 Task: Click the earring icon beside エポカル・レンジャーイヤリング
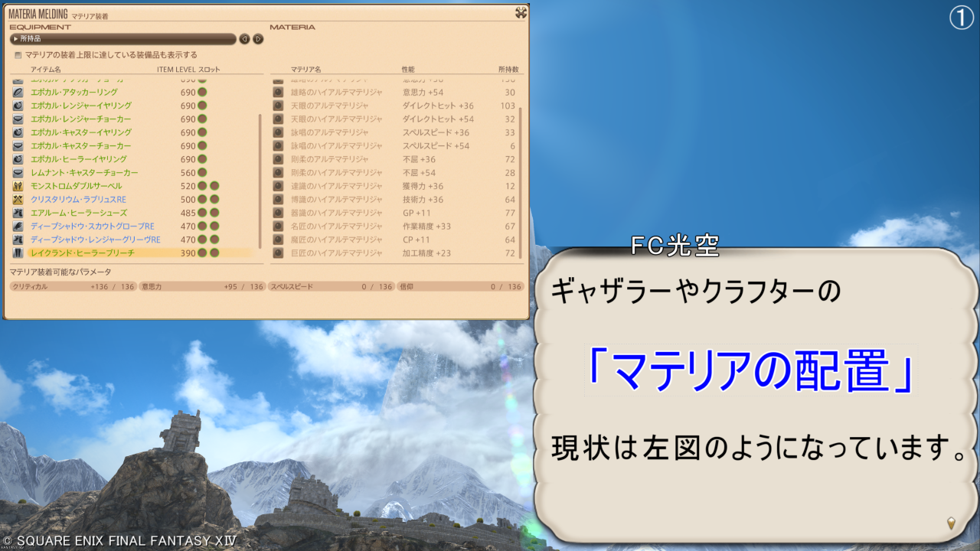[x=18, y=106]
